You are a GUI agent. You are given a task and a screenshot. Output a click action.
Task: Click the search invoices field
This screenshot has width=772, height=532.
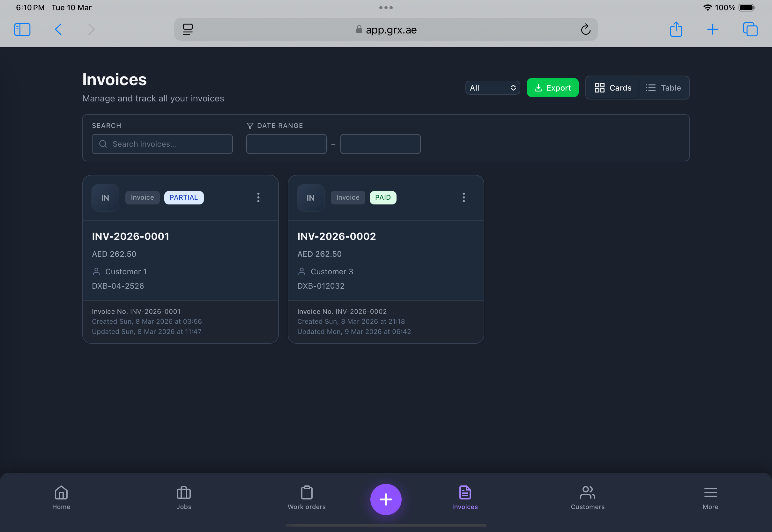point(162,144)
